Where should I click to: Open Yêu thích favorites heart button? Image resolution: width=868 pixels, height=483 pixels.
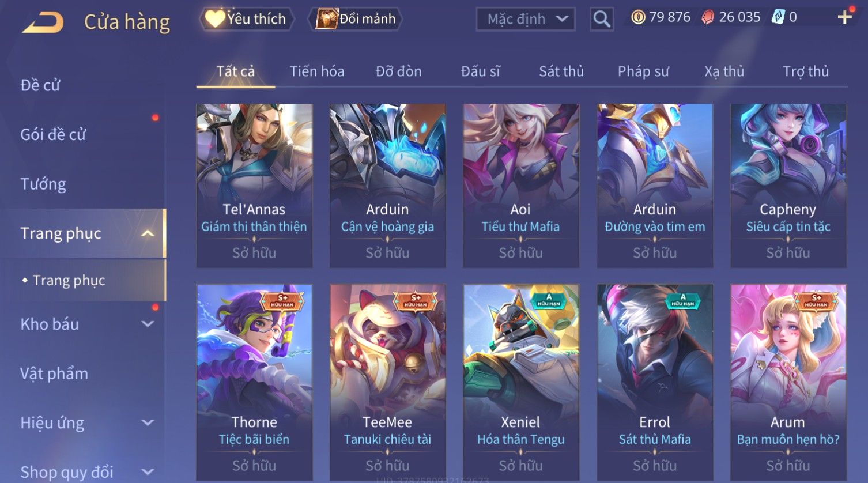[246, 19]
